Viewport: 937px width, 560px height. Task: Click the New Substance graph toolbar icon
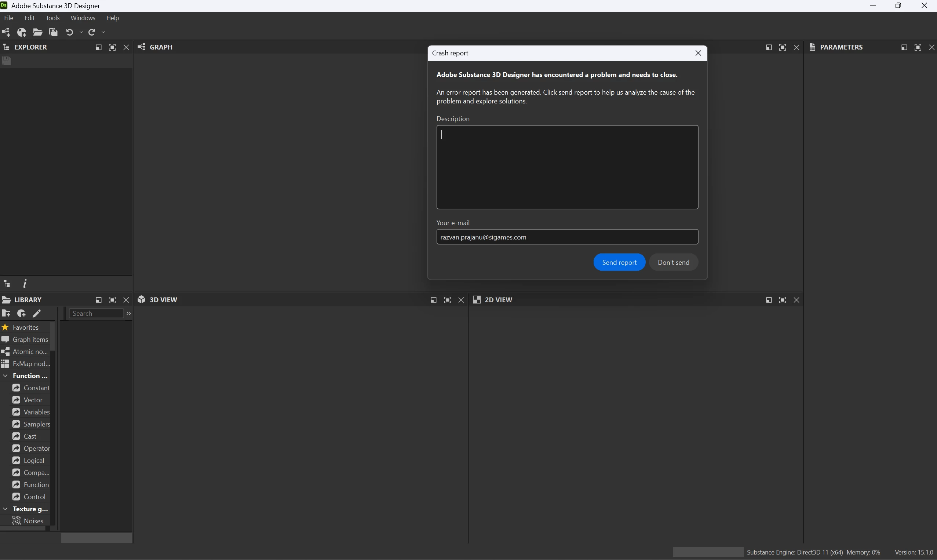pos(6,32)
